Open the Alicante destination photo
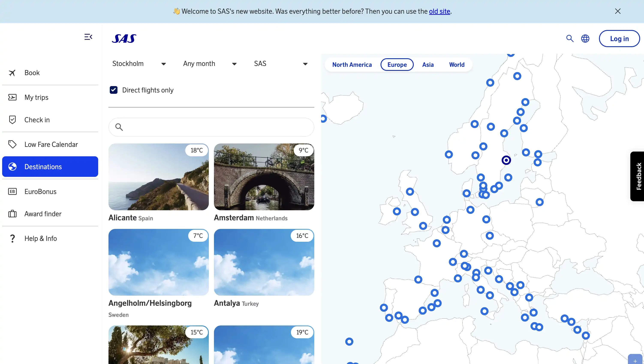This screenshot has width=644, height=364. coord(158,177)
